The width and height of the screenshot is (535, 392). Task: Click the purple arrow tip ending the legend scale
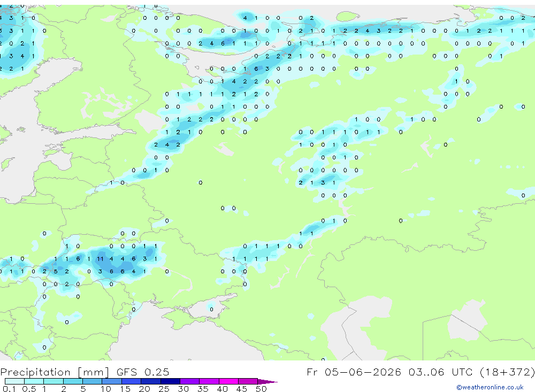click(268, 381)
